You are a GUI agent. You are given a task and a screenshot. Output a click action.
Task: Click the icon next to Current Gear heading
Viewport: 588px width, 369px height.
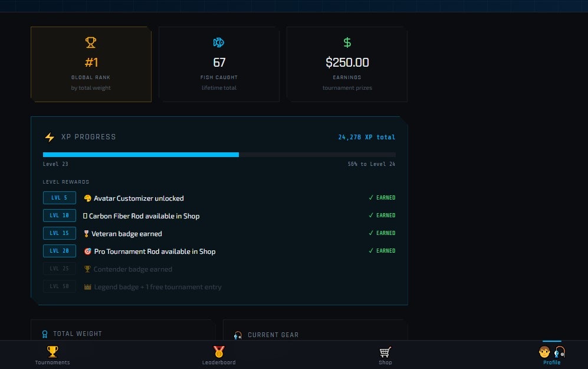pos(238,335)
